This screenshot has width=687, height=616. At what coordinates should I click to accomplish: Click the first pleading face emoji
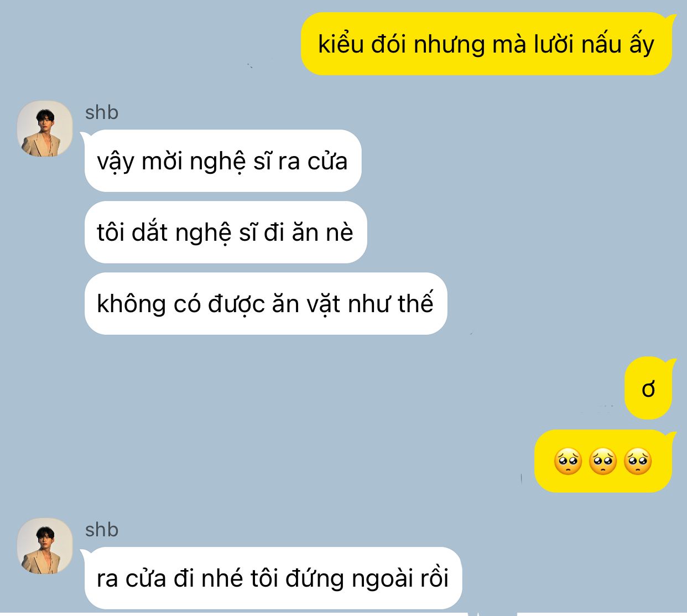pyautogui.click(x=568, y=461)
